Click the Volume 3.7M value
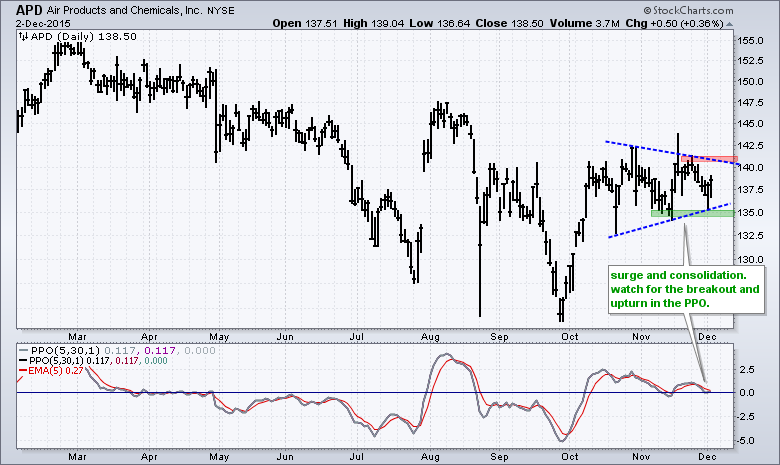780x465 pixels. [585, 23]
